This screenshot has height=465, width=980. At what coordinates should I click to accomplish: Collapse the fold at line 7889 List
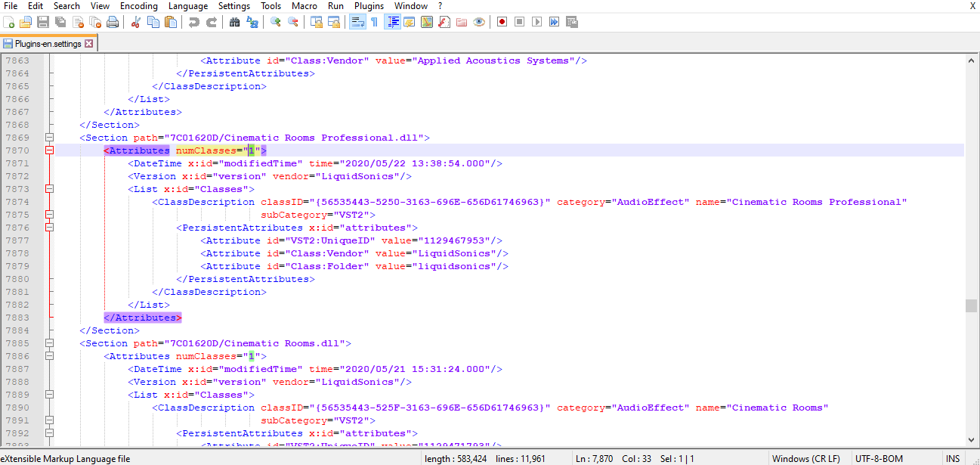tap(50, 395)
